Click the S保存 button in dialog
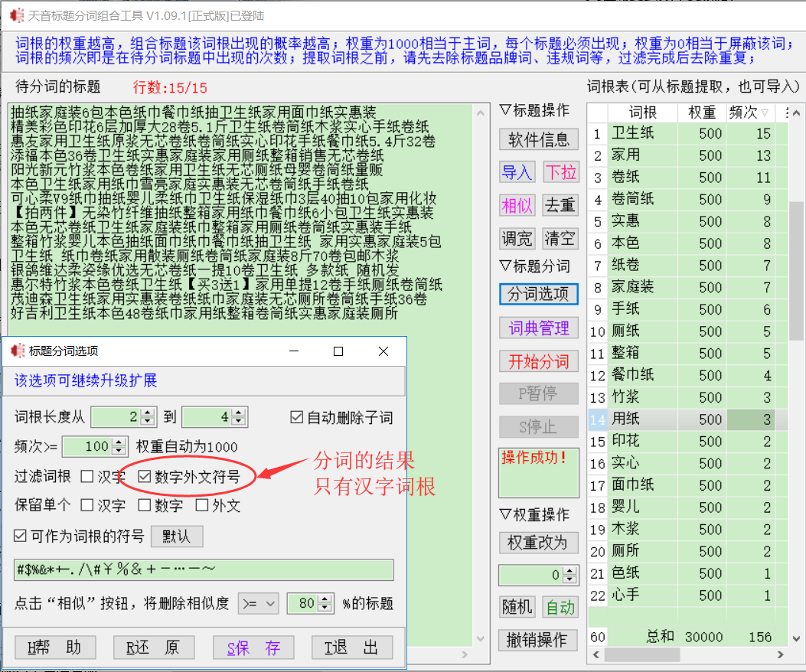This screenshot has width=806, height=672. [253, 648]
